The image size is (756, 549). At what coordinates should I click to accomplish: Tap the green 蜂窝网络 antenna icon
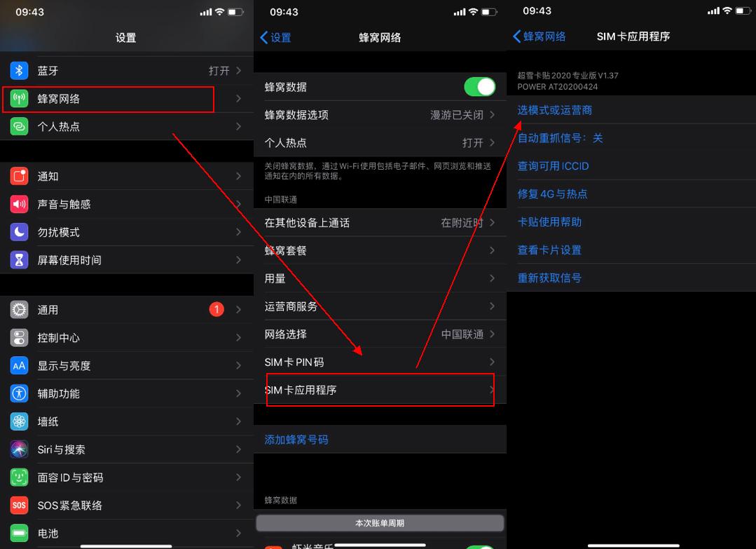(x=19, y=99)
